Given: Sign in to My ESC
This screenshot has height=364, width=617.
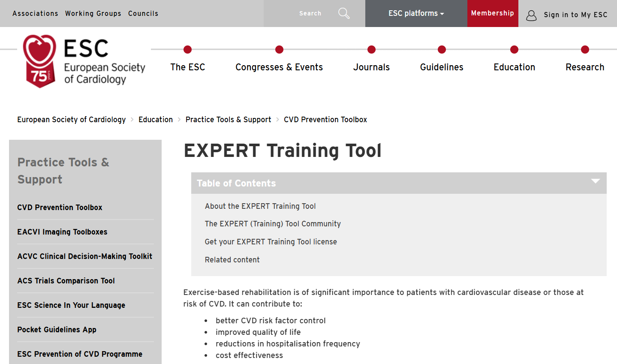Looking at the screenshot, I should pyautogui.click(x=575, y=15).
